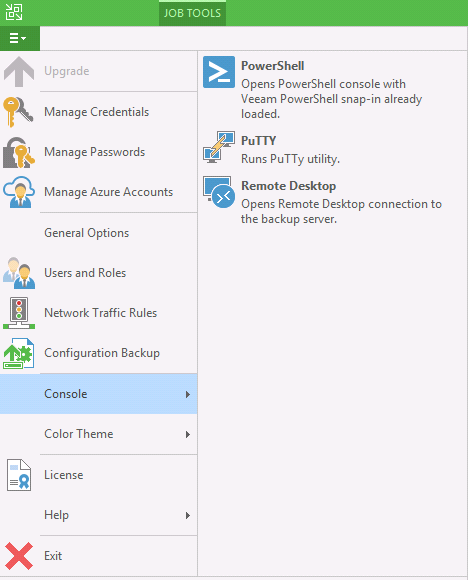
Task: Switch to the Job Tools tab
Action: coord(192,13)
